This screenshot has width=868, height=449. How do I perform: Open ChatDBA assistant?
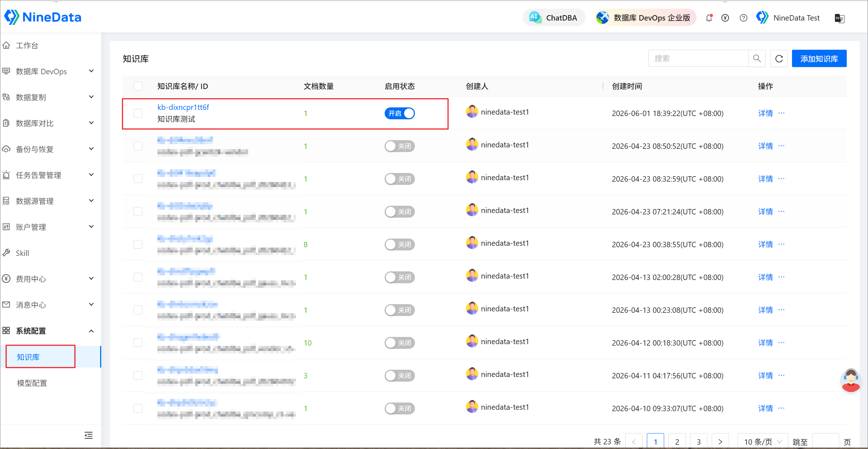(x=554, y=18)
